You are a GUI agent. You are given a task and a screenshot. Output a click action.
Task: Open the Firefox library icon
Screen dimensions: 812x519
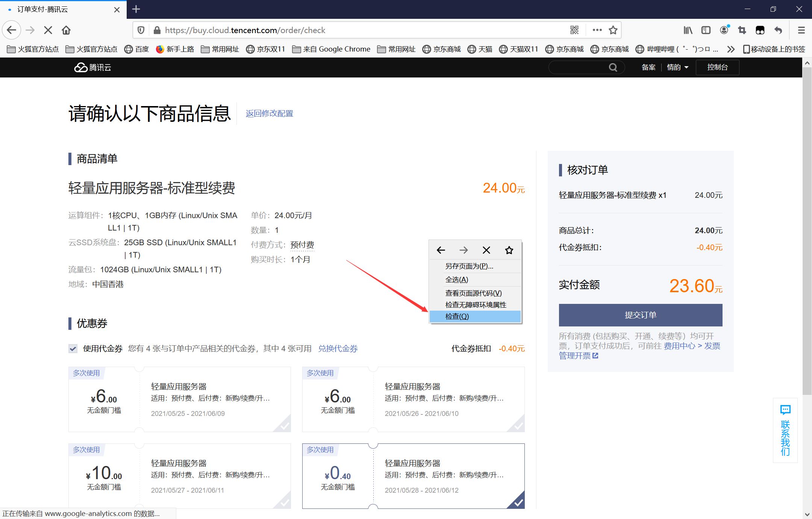[688, 30]
